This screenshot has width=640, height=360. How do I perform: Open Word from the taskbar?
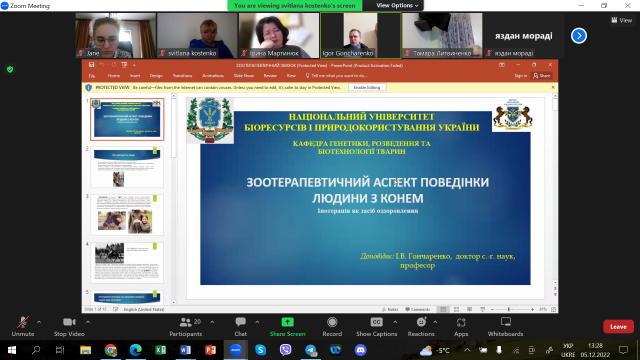tap(185, 350)
